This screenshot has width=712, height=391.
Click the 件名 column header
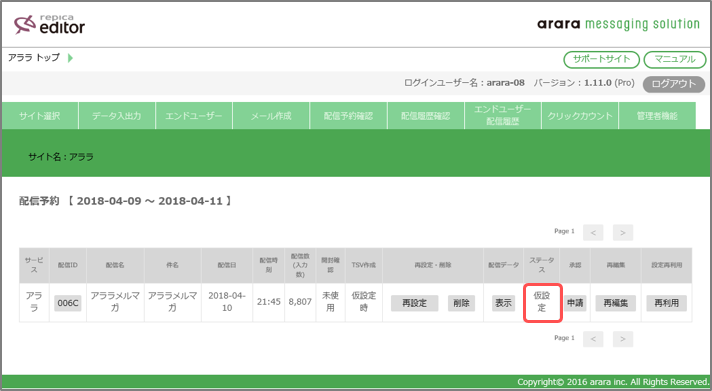coord(173,265)
